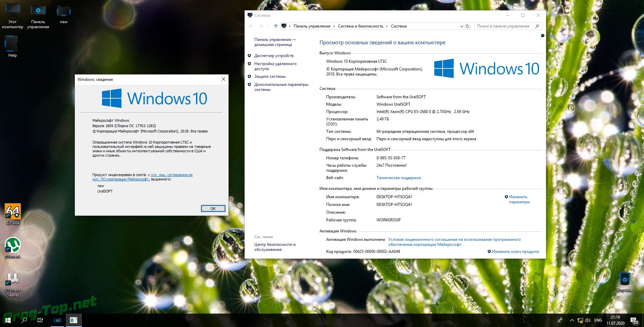Minimize the Система window
This screenshot has width=644, height=327.
click(508, 15)
